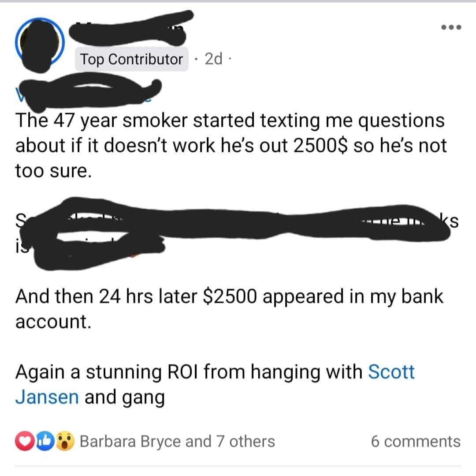Click the blue thumbs-up like reaction icon
This screenshot has height=476, width=476.
[45, 441]
